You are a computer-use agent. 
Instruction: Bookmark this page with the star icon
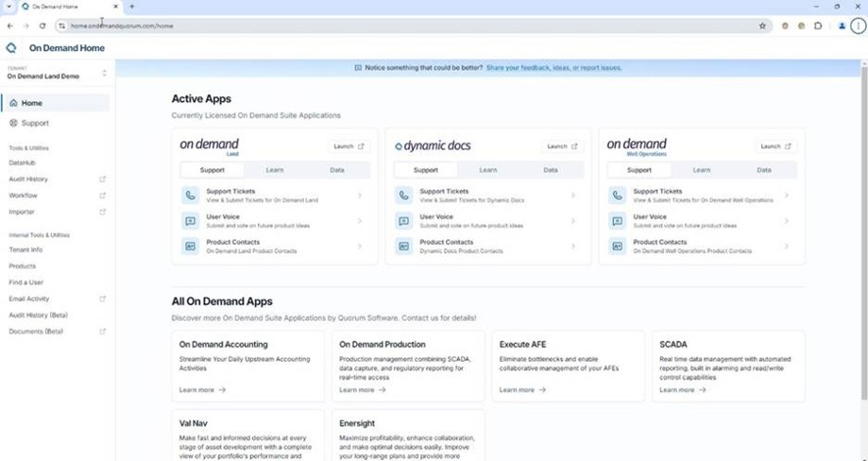pyautogui.click(x=762, y=26)
